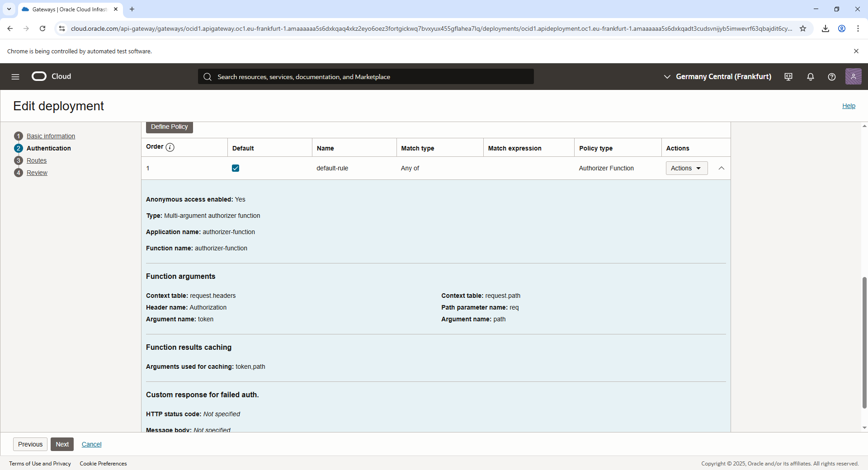Screen dimensions: 868x470
Task: Click the page vertical scrollbar thumb
Action: tap(864, 343)
